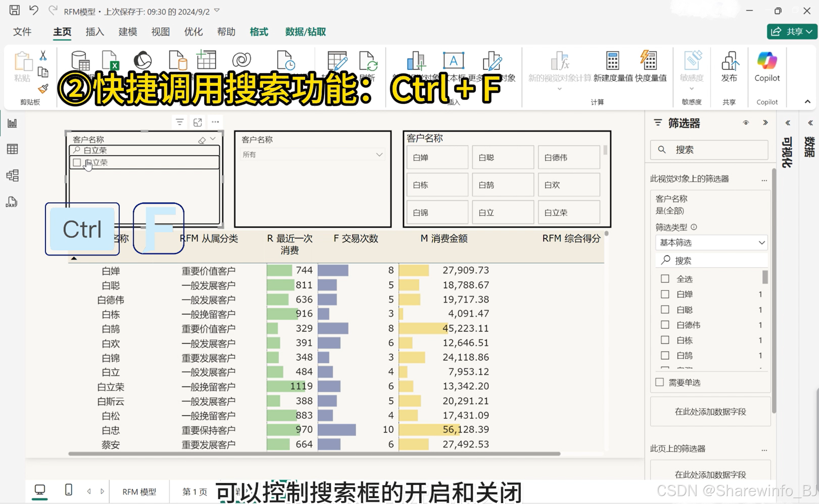Click the 筛选器 pane search field
The width and height of the screenshot is (819, 504).
[709, 150]
